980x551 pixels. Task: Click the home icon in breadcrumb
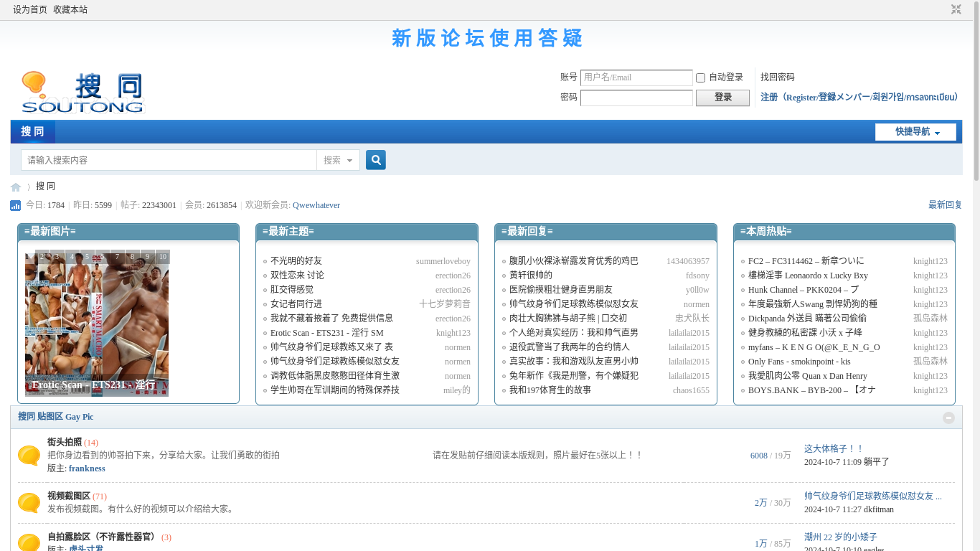pos(16,187)
